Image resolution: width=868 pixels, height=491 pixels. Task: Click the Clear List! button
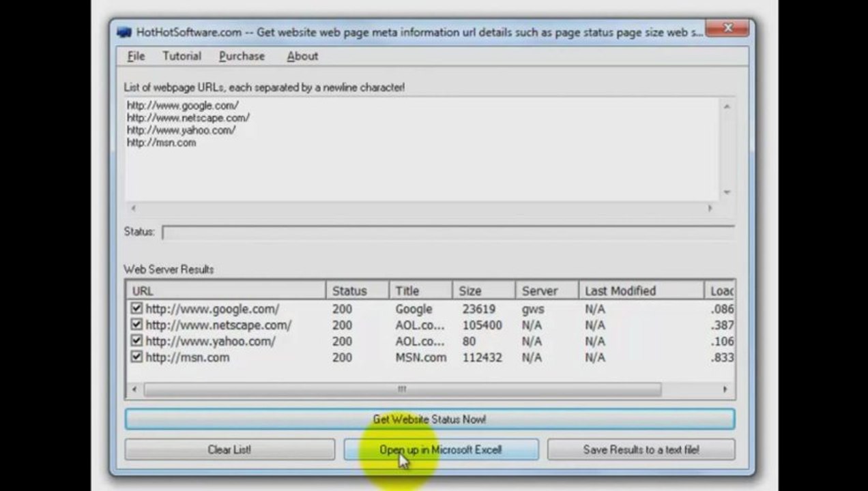(x=229, y=449)
